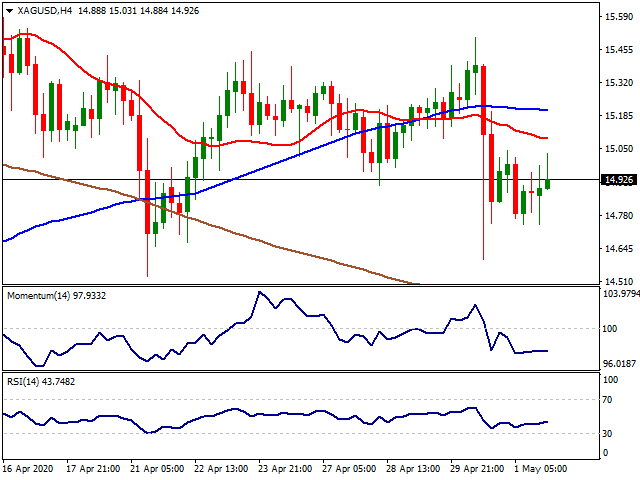The width and height of the screenshot is (640, 480).
Task: Select the XAGUSD,H4 chart title text
Action: pos(44,11)
